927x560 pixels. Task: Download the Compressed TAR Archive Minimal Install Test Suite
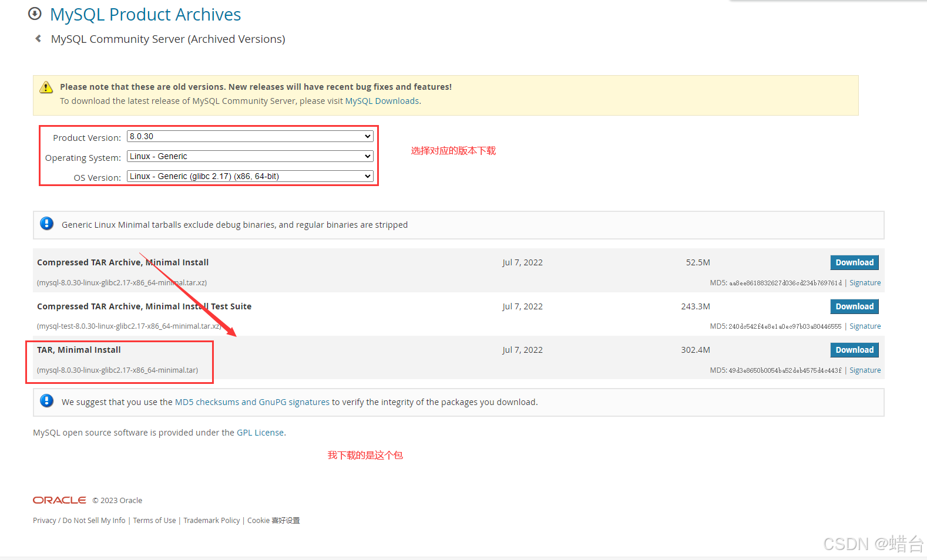pos(854,306)
